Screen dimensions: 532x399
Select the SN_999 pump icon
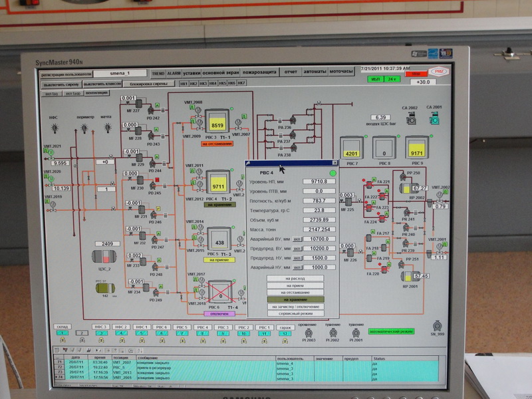[438, 326]
